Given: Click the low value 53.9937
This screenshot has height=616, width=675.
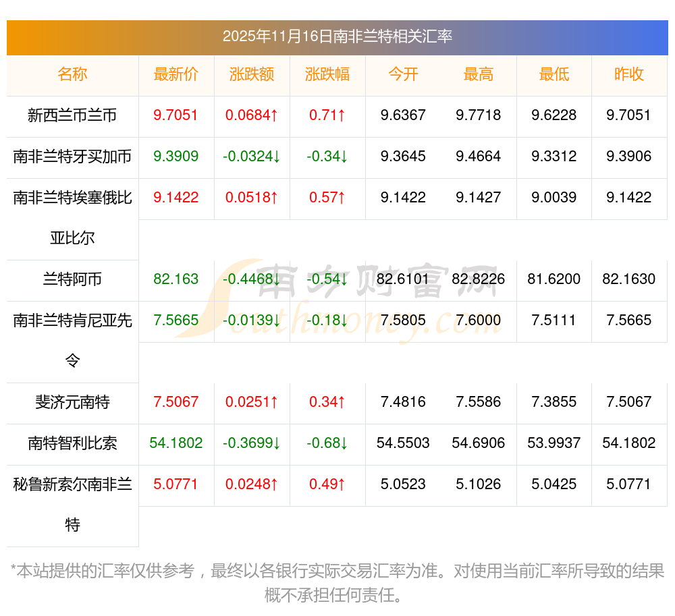Looking at the screenshot, I should pyautogui.click(x=554, y=443).
